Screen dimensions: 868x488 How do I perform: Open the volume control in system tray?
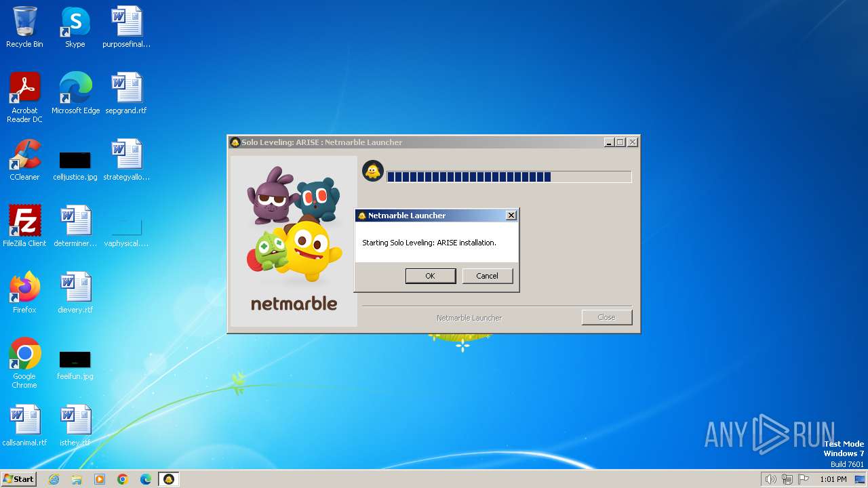770,479
